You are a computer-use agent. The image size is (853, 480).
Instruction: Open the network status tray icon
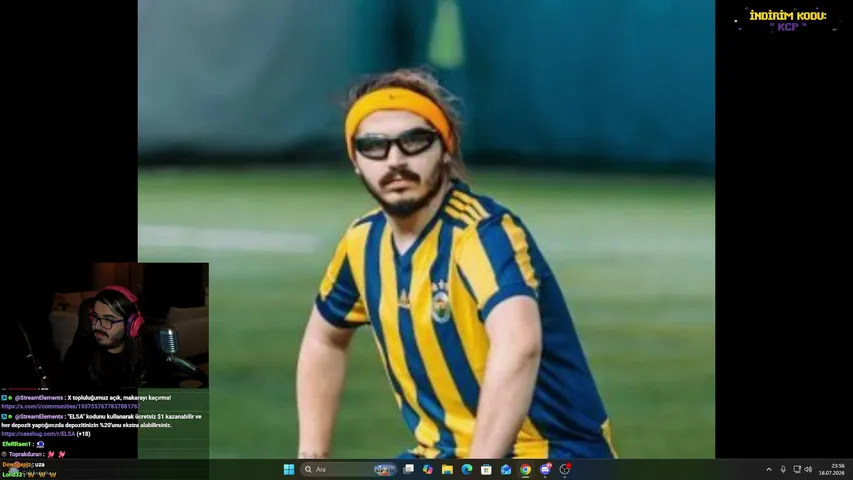pos(797,469)
